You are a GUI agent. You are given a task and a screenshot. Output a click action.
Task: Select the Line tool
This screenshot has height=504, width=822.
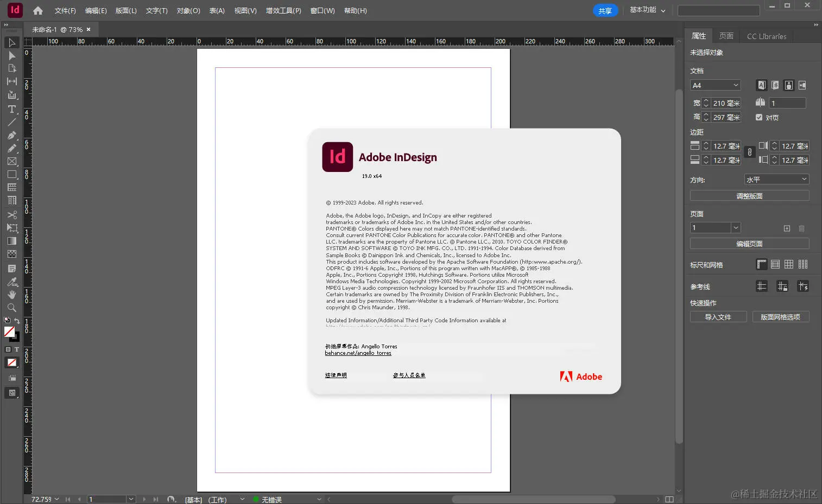(x=12, y=122)
